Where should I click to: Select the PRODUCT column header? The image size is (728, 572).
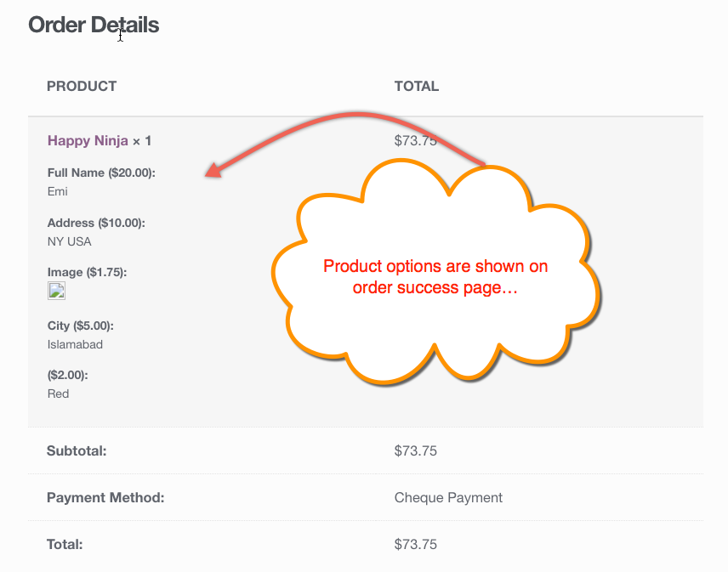tap(82, 87)
